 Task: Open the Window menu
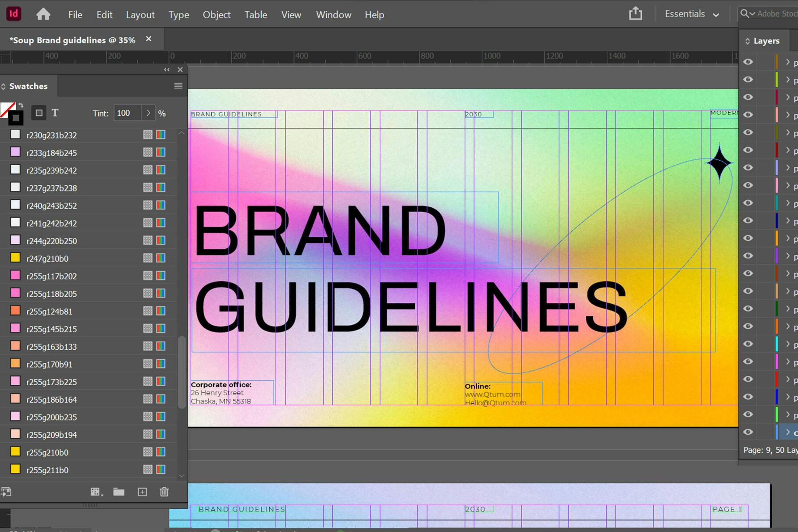click(x=333, y=15)
